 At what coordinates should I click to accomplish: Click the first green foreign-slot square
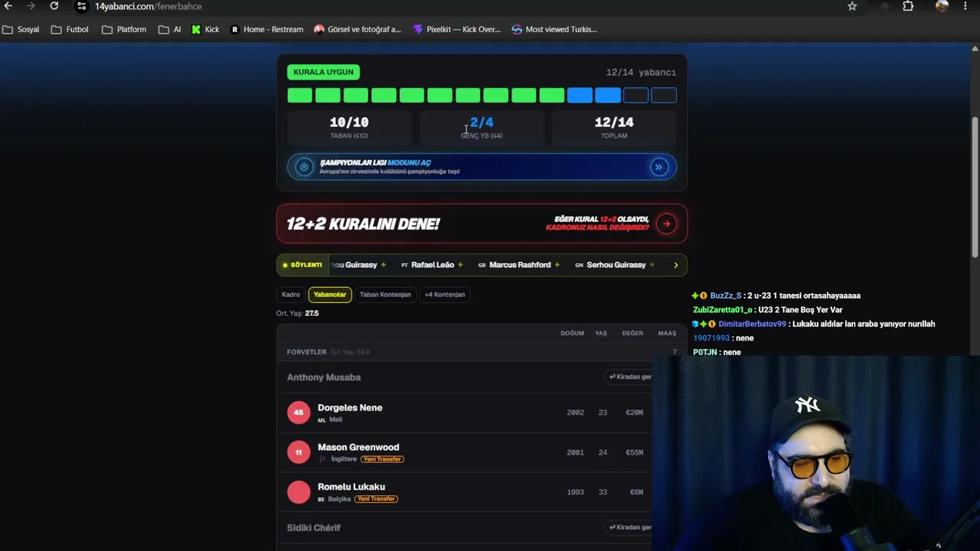[x=299, y=96]
